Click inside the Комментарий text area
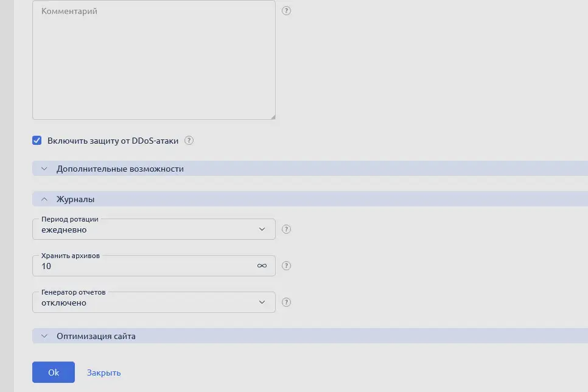588x392 pixels. click(153, 60)
